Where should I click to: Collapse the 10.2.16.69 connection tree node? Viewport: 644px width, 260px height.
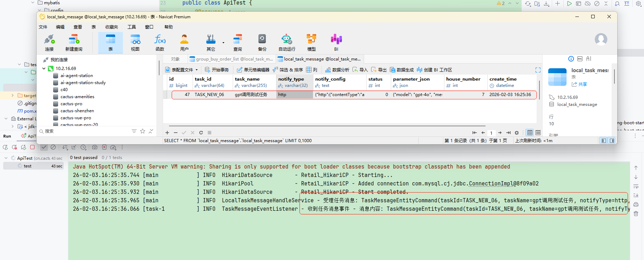pos(44,69)
